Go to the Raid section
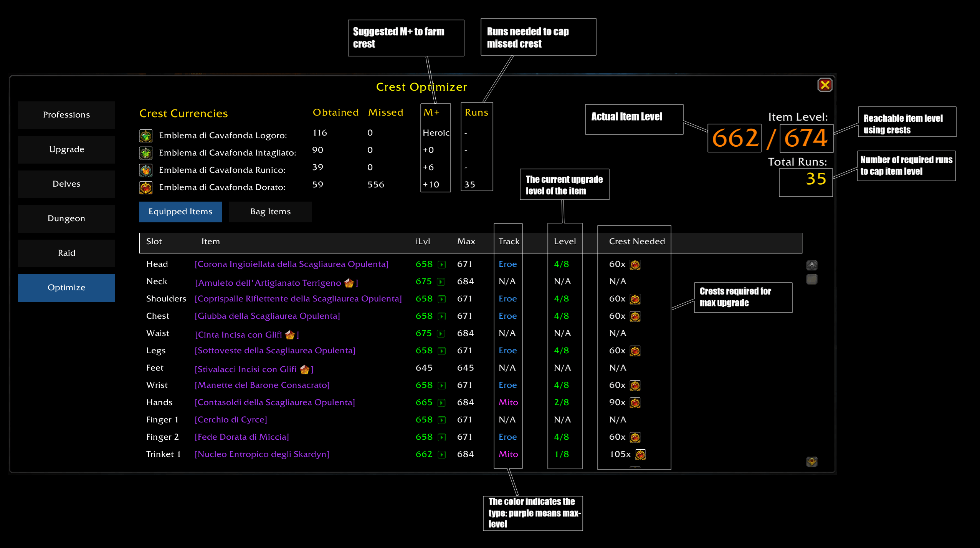Image resolution: width=980 pixels, height=548 pixels. pyautogui.click(x=66, y=253)
